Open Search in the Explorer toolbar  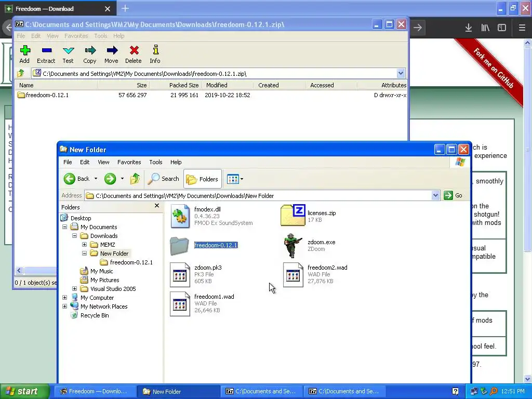[163, 179]
